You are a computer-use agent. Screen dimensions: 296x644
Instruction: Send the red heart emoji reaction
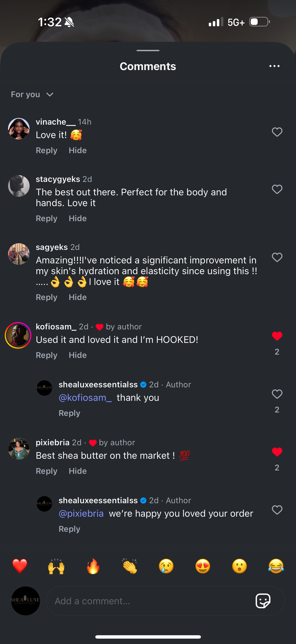[20, 566]
